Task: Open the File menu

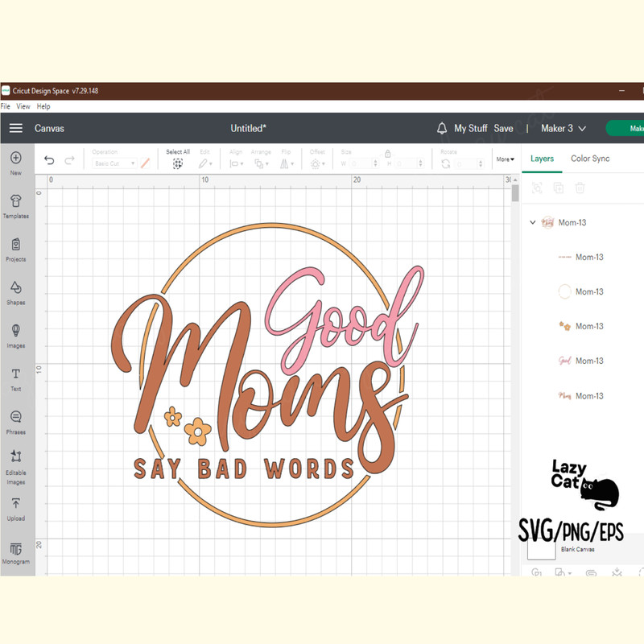Action: pyautogui.click(x=6, y=105)
